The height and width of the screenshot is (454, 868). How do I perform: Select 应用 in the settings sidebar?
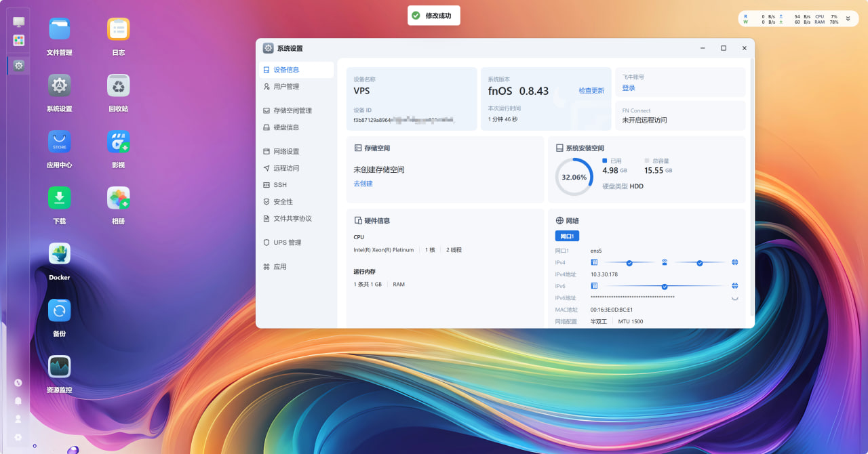(296, 267)
